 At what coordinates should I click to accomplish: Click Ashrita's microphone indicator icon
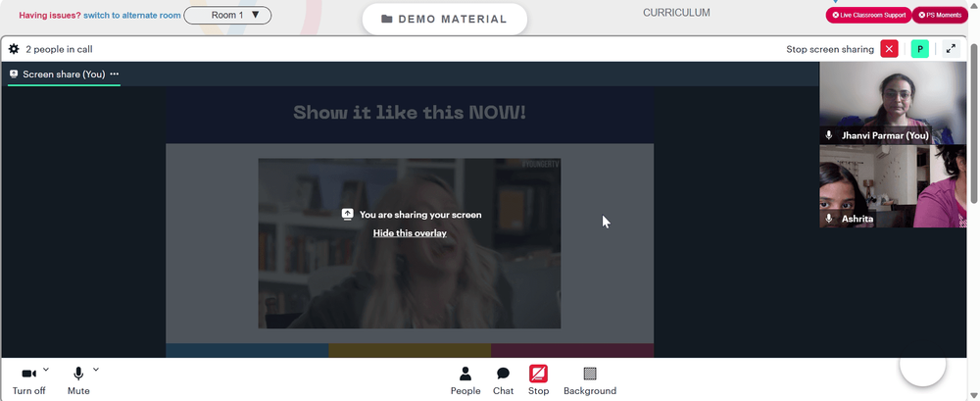coord(829,219)
